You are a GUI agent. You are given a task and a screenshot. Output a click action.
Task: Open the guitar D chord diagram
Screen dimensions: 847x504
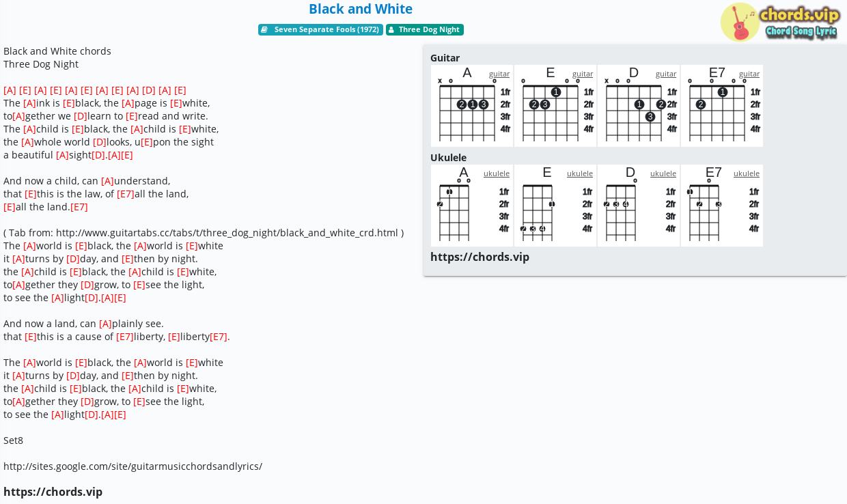click(x=639, y=106)
